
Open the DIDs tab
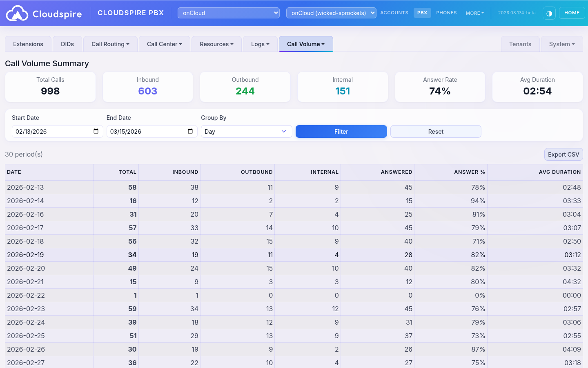tap(67, 44)
